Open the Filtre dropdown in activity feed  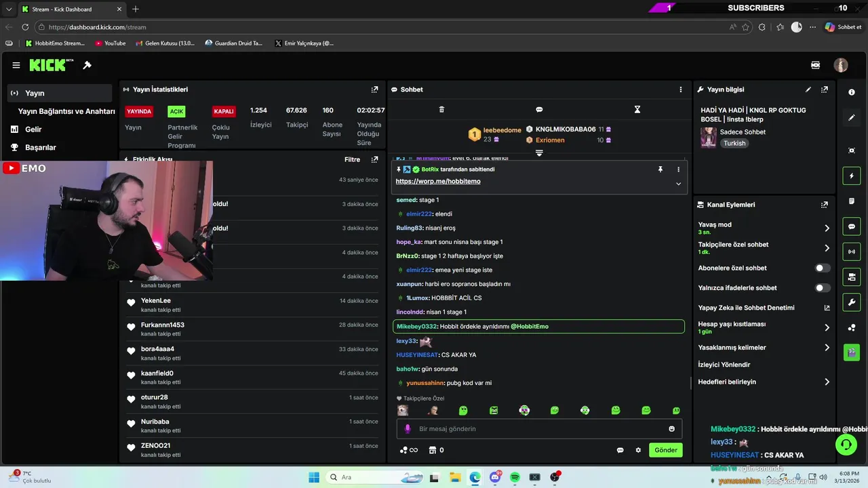352,160
